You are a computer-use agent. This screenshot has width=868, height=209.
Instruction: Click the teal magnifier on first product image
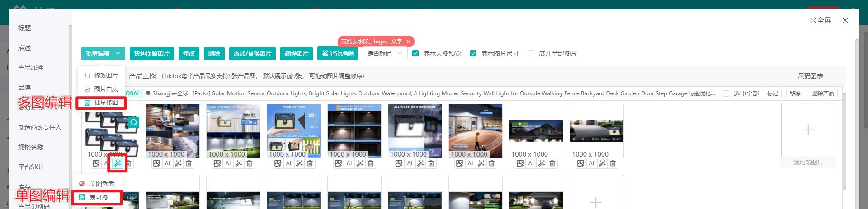coord(134,122)
